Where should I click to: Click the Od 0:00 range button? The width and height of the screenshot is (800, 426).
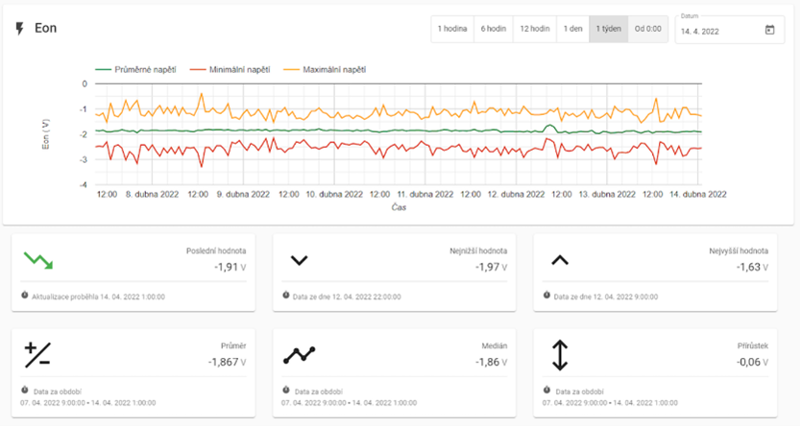point(648,29)
